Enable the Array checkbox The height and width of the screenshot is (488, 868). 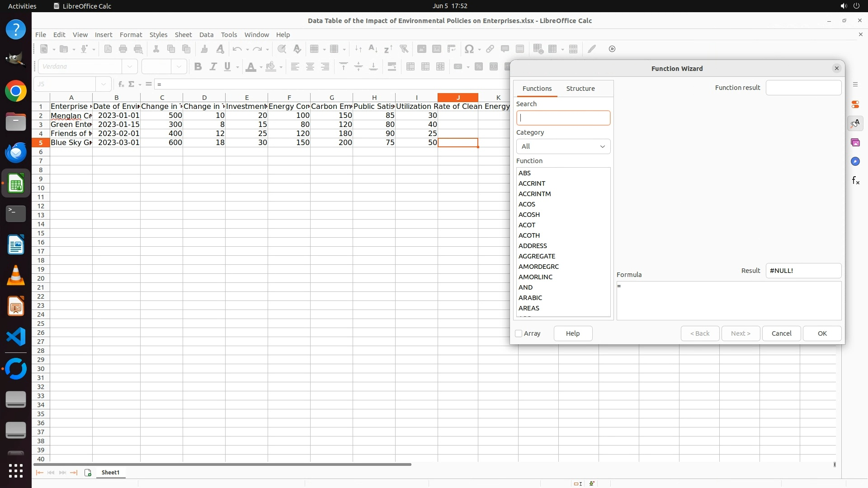pos(519,333)
